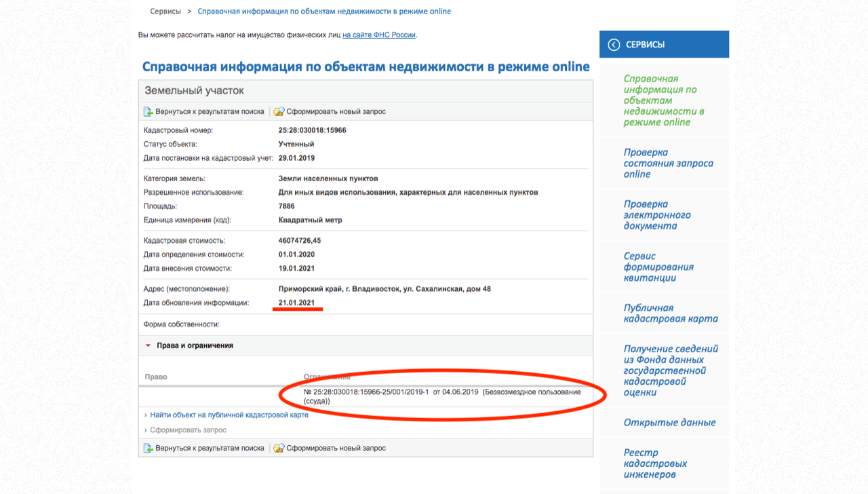The width and height of the screenshot is (868, 494).
Task: Open the 'на сайте ФНС России' link
Action: point(378,35)
